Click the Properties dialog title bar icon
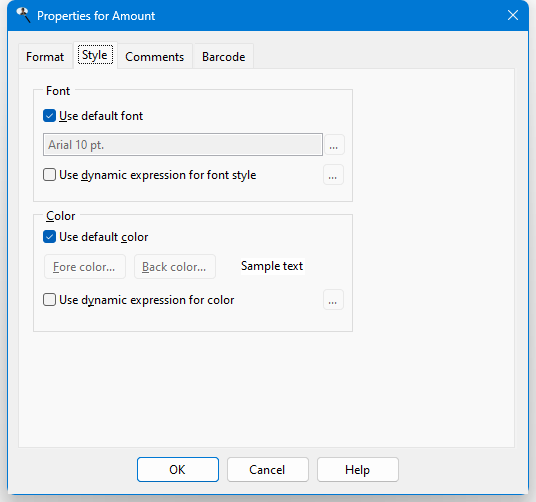 (24, 15)
